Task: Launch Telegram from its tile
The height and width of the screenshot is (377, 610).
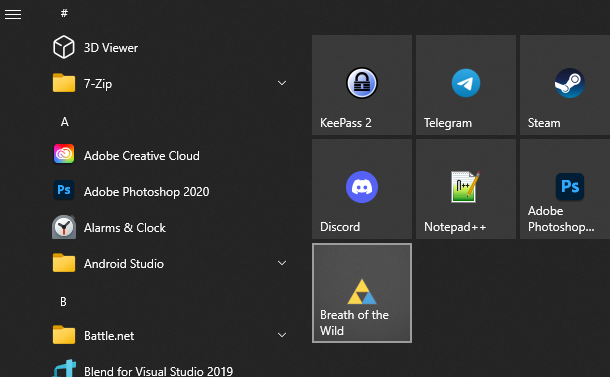Action: 466,85
